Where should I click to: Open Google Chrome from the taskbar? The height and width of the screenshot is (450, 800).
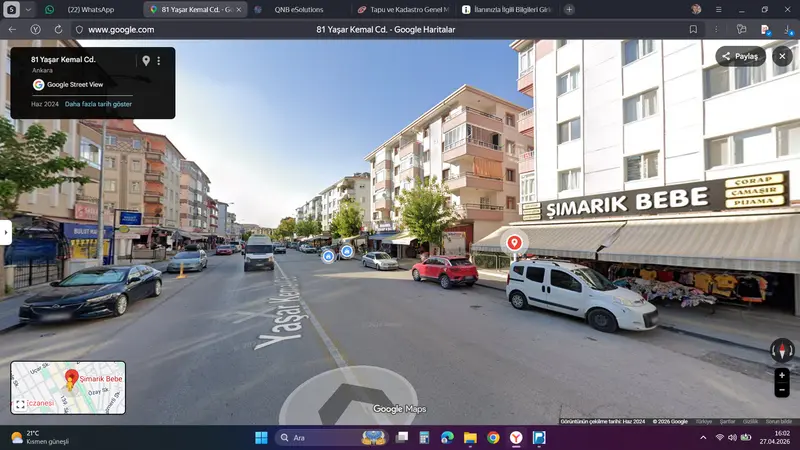coord(493,437)
